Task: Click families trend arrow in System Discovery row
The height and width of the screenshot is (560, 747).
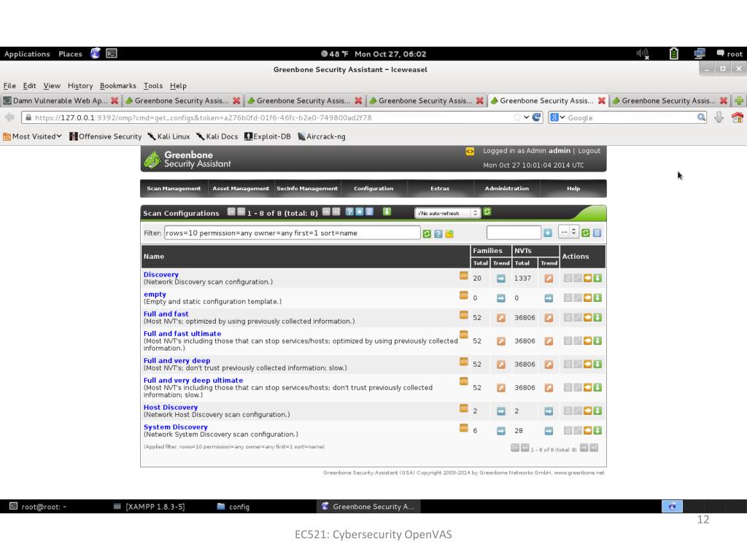Action: click(500, 431)
